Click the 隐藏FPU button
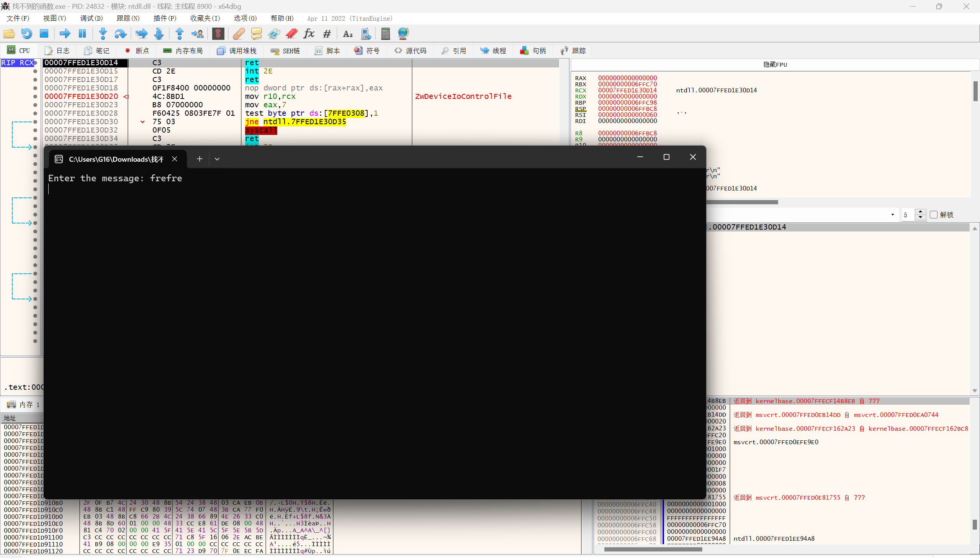This screenshot has width=980, height=558. point(775,64)
